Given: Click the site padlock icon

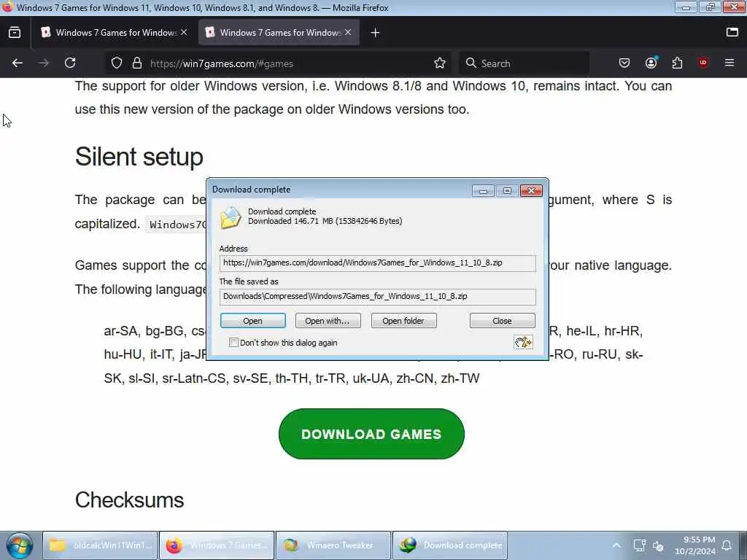Looking at the screenshot, I should (137, 63).
